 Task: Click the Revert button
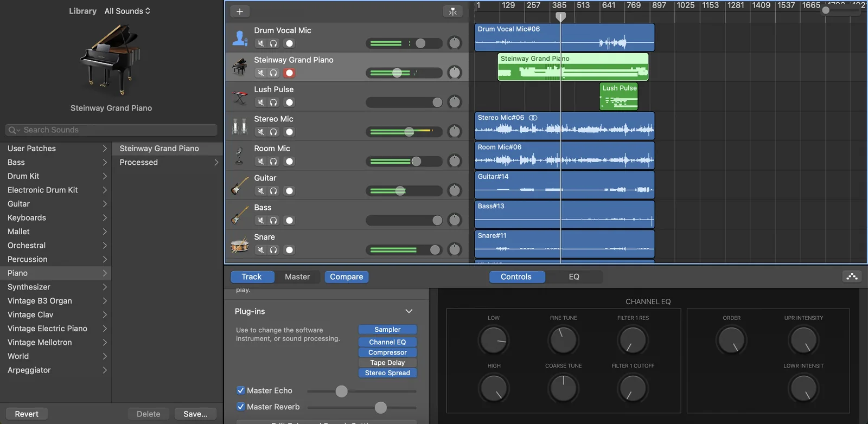(x=27, y=414)
